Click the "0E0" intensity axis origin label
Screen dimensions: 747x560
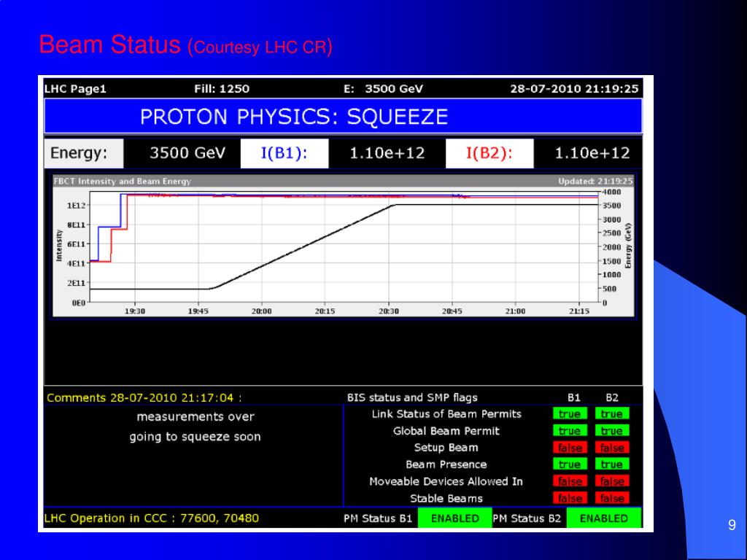[79, 303]
